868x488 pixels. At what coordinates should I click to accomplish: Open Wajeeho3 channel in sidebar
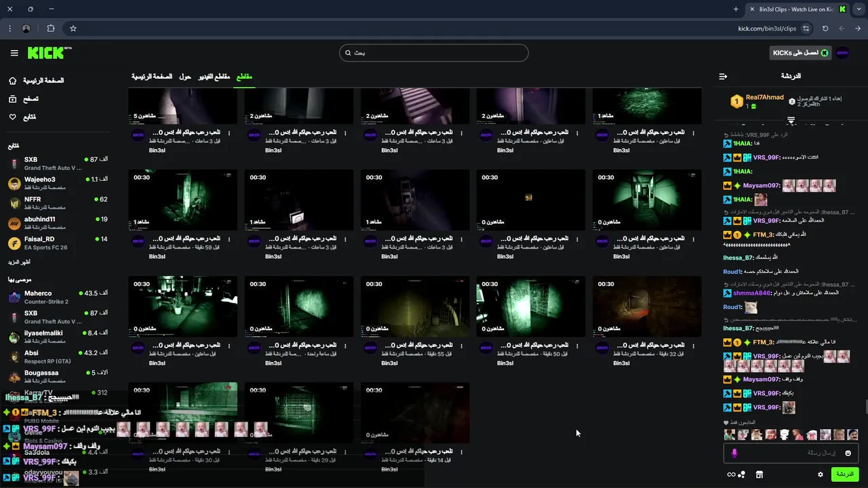click(58, 183)
